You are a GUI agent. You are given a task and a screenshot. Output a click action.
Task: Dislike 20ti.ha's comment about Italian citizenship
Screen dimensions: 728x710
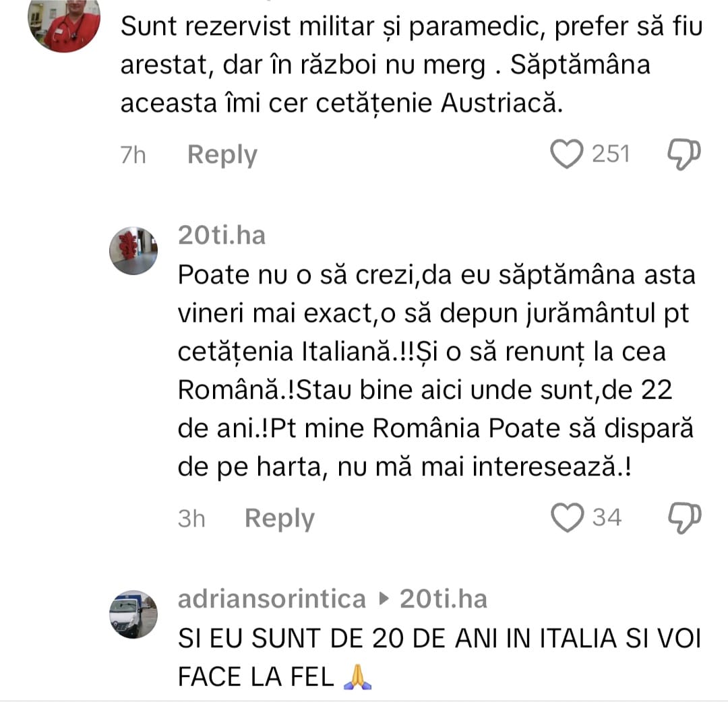tap(684, 518)
